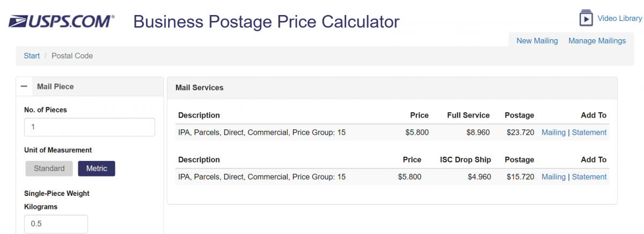Open the Manage Mailings tab
Screen dimensions: 644x234
tap(597, 41)
